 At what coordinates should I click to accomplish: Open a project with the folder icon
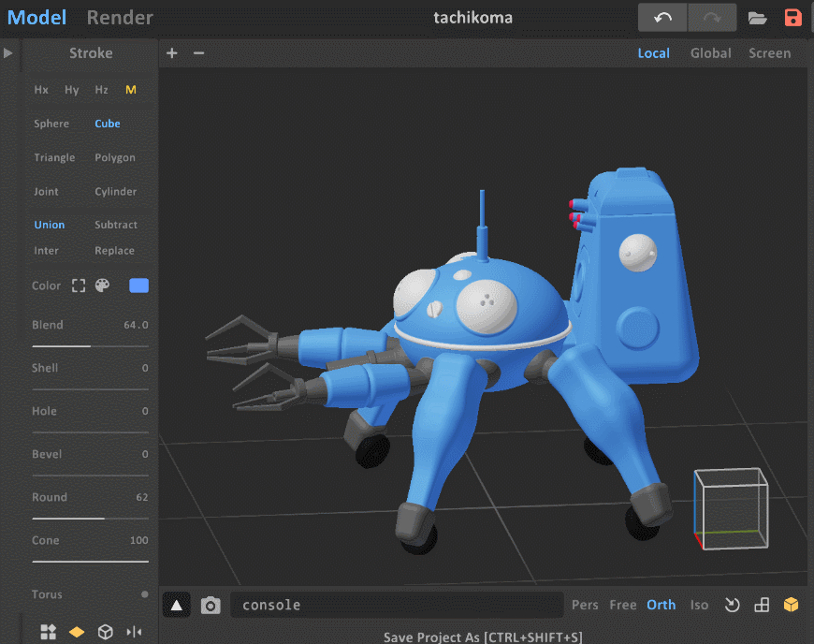tap(758, 18)
